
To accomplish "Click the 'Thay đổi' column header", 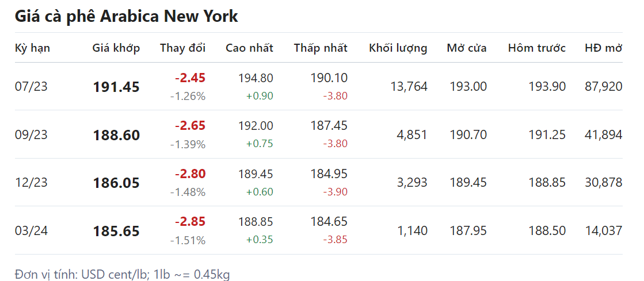I will [x=182, y=48].
